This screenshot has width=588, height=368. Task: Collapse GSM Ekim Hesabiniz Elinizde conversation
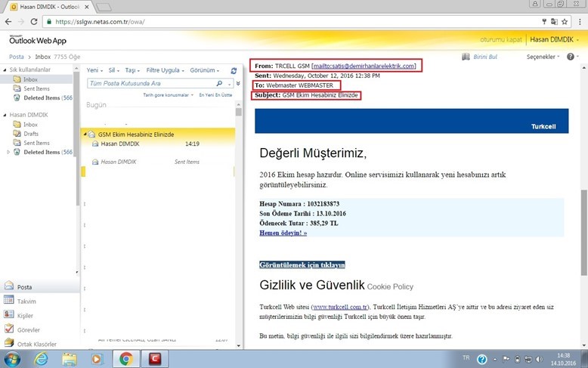[x=85, y=135]
